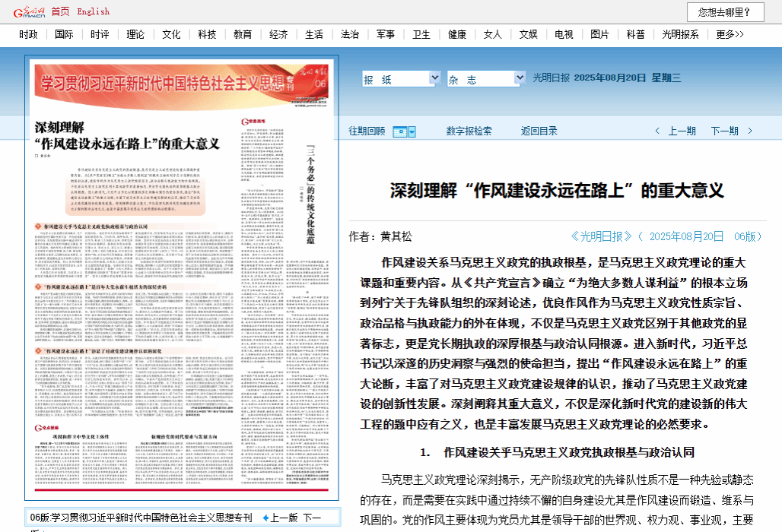Go to the 女人 section
The height and width of the screenshot is (532, 782).
pyautogui.click(x=493, y=34)
